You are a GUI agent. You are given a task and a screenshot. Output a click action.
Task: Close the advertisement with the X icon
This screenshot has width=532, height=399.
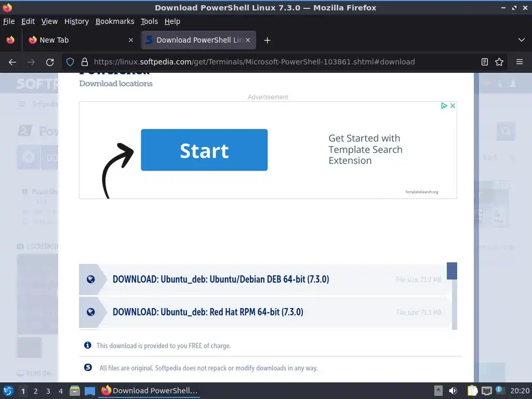453,106
